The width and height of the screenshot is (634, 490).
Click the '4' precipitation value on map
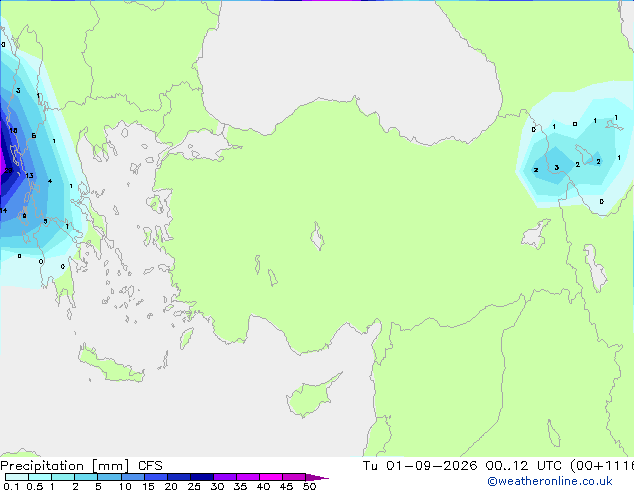tap(50, 181)
